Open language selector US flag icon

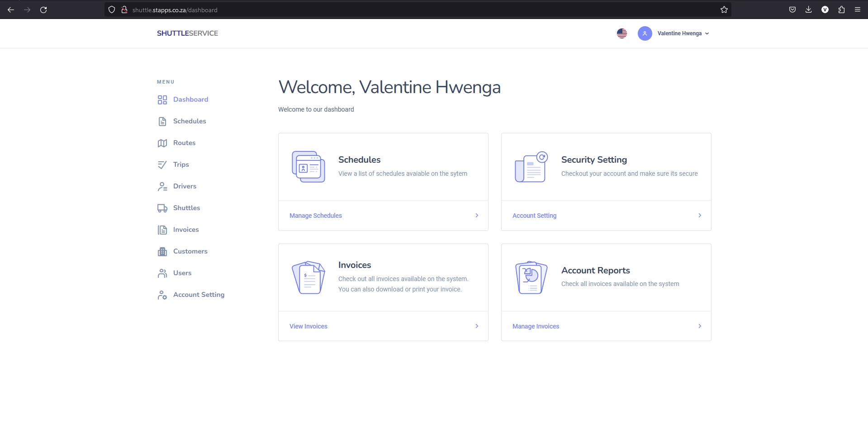click(x=622, y=33)
